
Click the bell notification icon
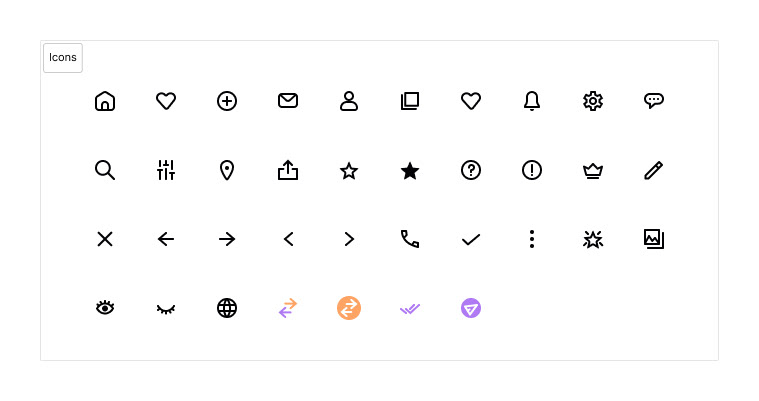pos(532,101)
